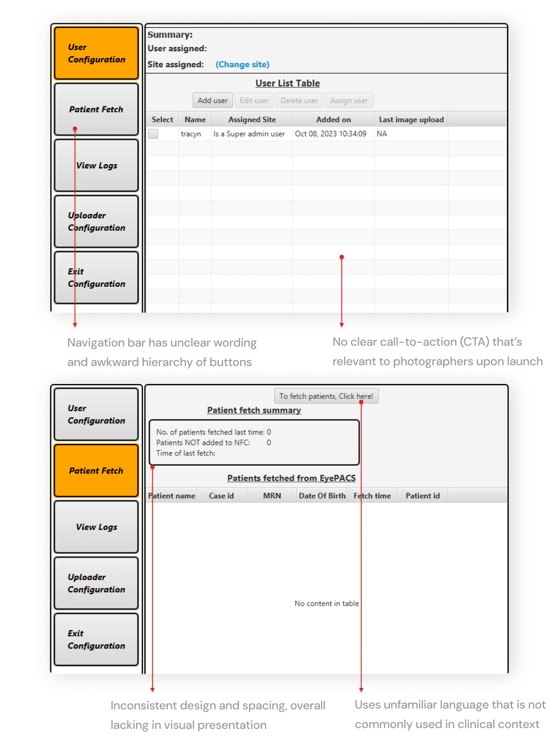Image resolution: width=560 pixels, height=746 pixels.
Task: Sort by the Select column header
Action: point(163,119)
